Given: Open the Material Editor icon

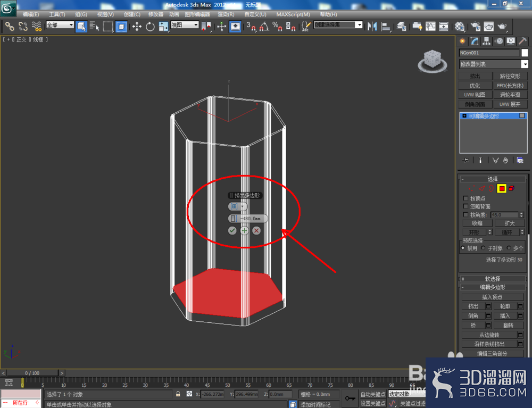Looking at the screenshot, I should tap(460, 26).
